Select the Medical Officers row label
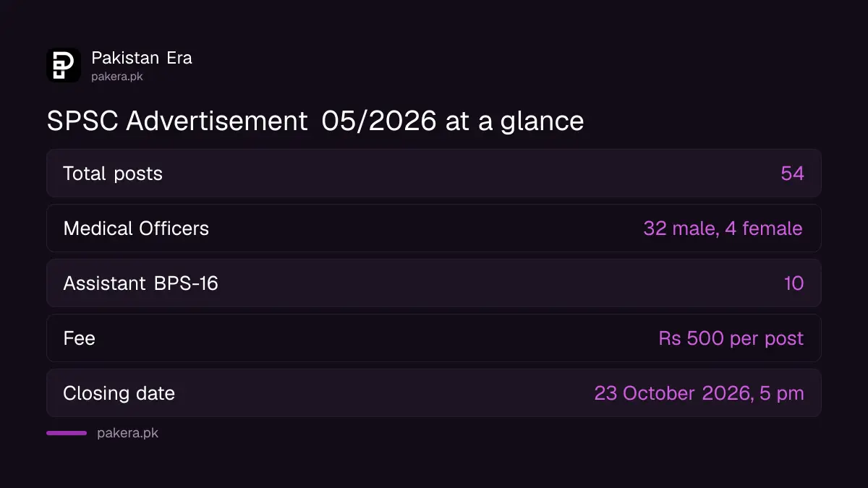Screen dimensions: 868x488 (x=136, y=228)
